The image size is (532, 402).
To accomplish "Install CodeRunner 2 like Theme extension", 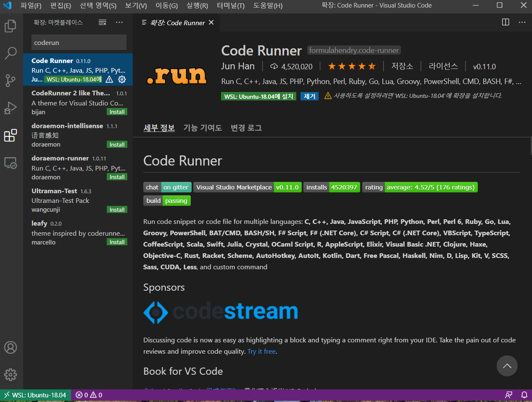I will [117, 112].
